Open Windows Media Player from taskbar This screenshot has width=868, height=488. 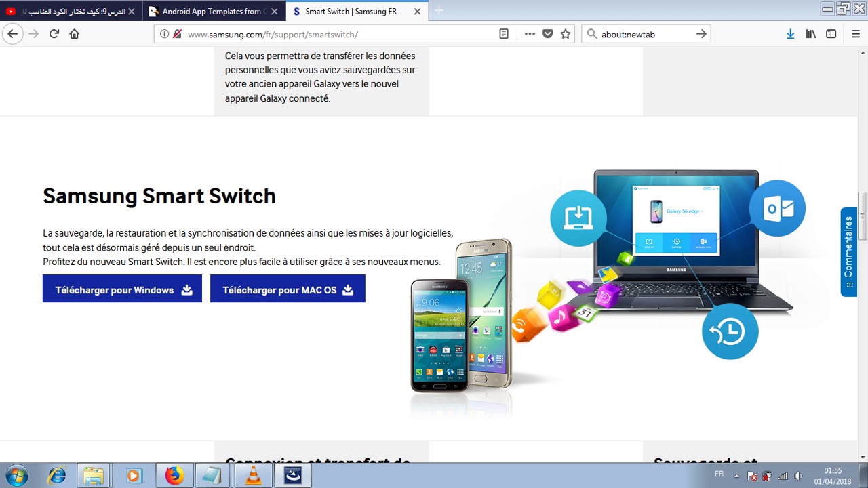tap(133, 476)
